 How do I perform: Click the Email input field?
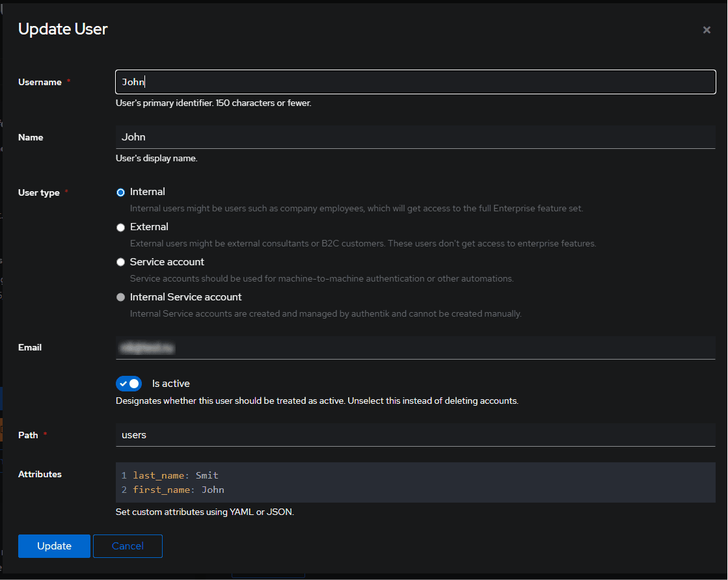[x=416, y=347]
